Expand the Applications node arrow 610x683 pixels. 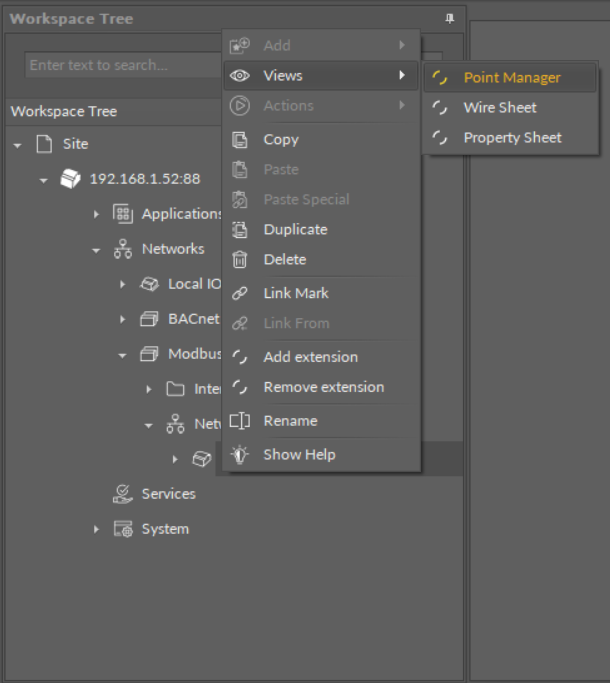click(x=97, y=214)
